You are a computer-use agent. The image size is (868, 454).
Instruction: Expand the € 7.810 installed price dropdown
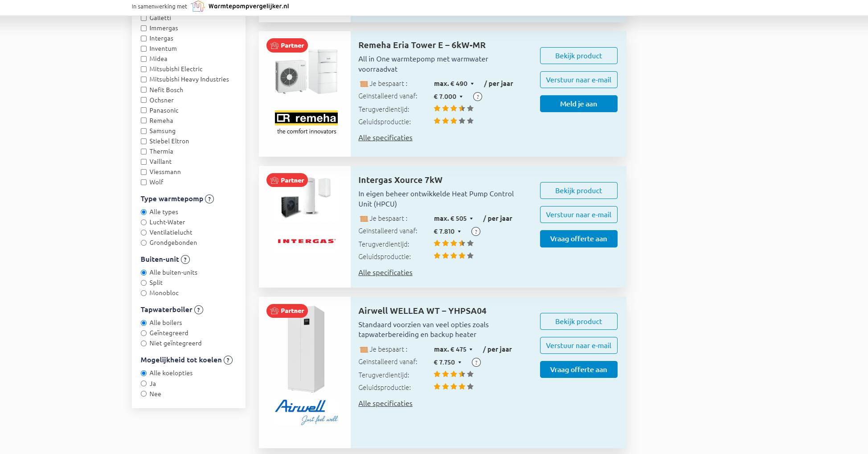[x=459, y=231]
